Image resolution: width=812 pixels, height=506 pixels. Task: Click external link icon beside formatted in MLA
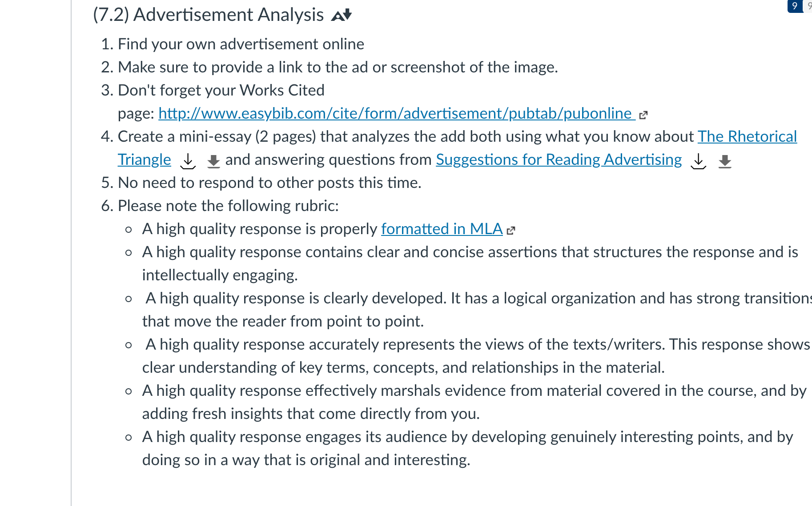click(511, 230)
